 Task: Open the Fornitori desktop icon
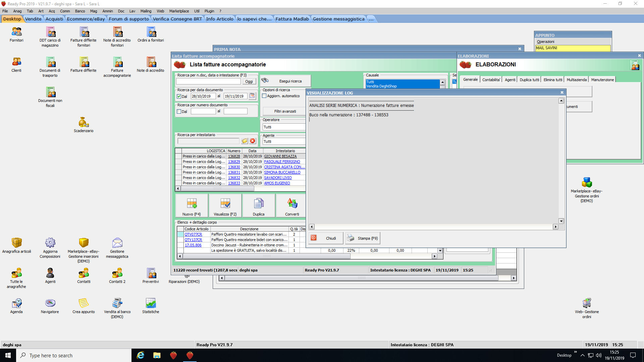coord(16,34)
